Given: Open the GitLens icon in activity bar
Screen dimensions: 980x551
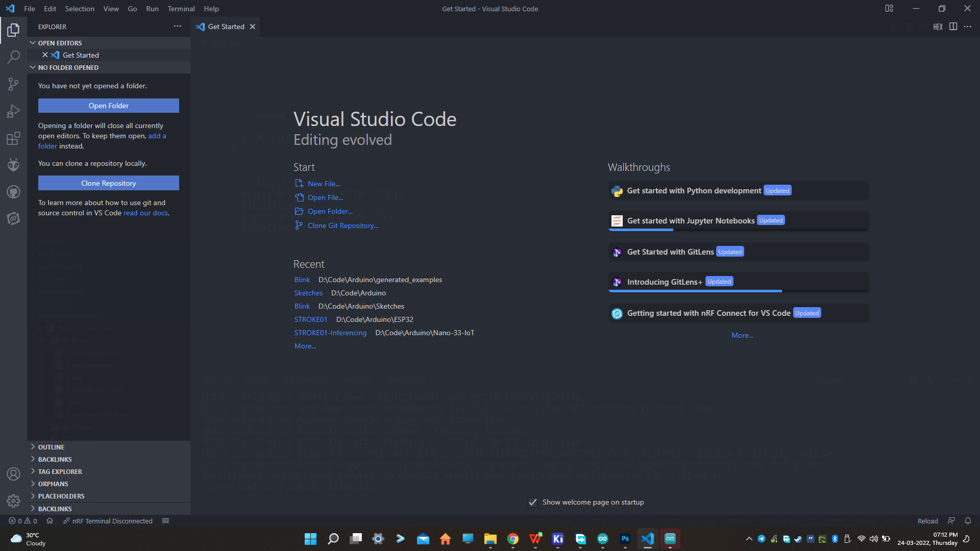Looking at the screenshot, I should pos(13,218).
